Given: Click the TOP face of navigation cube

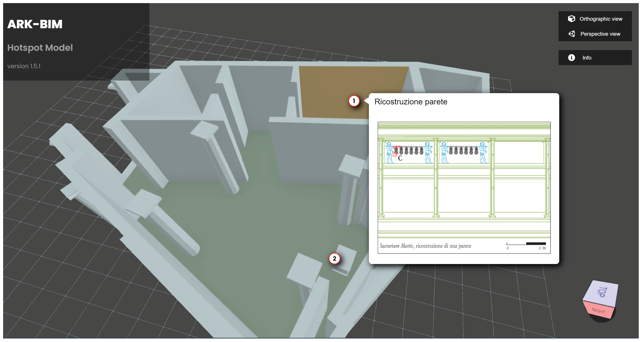Looking at the screenshot, I should (x=602, y=292).
